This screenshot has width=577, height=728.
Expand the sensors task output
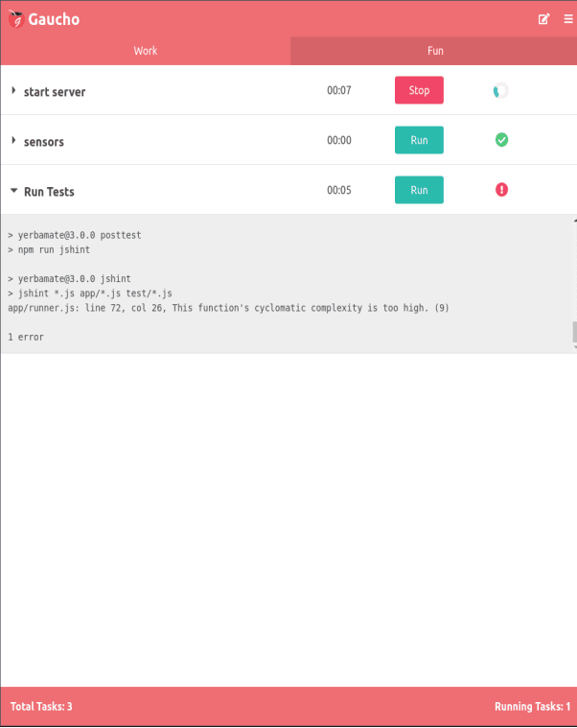(13, 140)
